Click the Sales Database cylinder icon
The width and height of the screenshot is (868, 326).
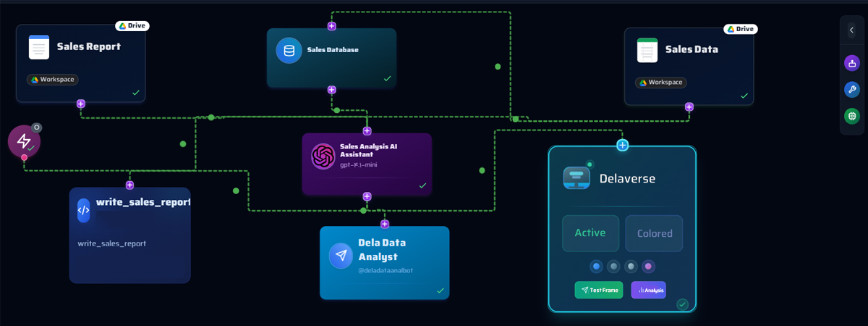[x=289, y=51]
